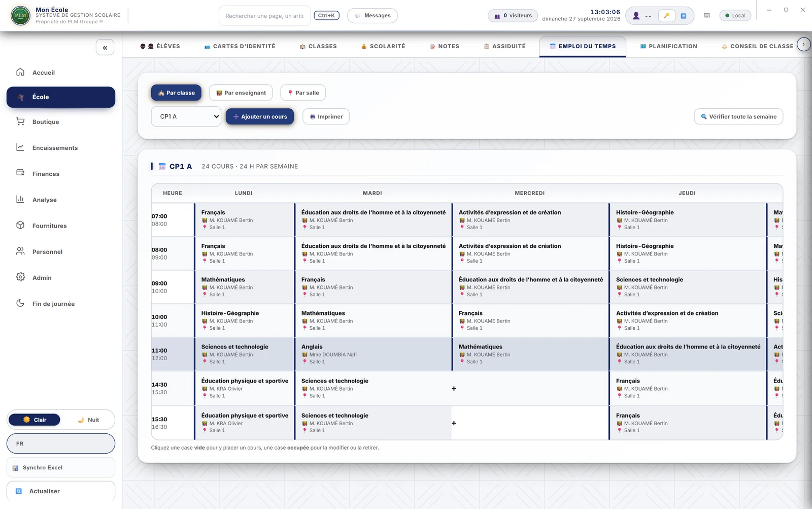Expand more tabs with the right arrow
Screen dimensions: 812x509
[803, 45]
